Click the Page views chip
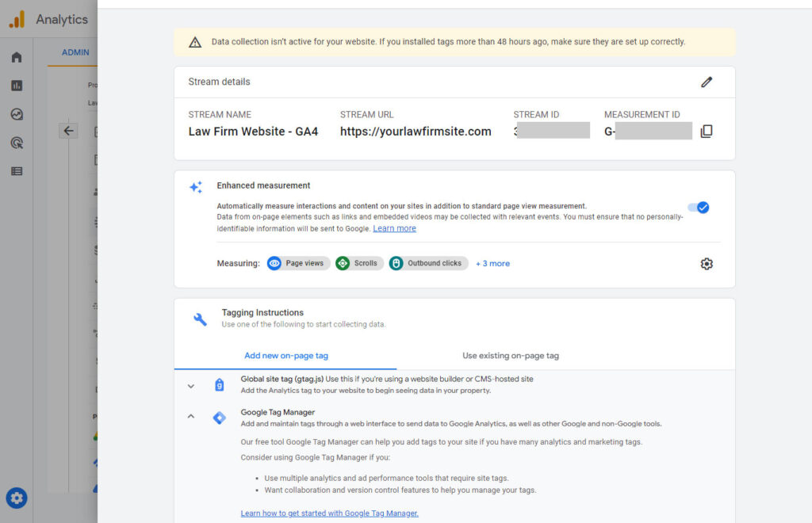Screen dimensions: 812x523 tap(298, 263)
